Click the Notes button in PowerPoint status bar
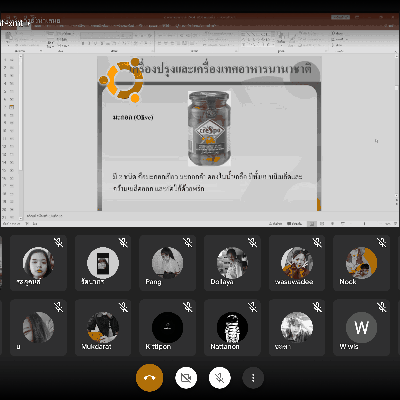This screenshot has width=400, height=400. click(275, 224)
